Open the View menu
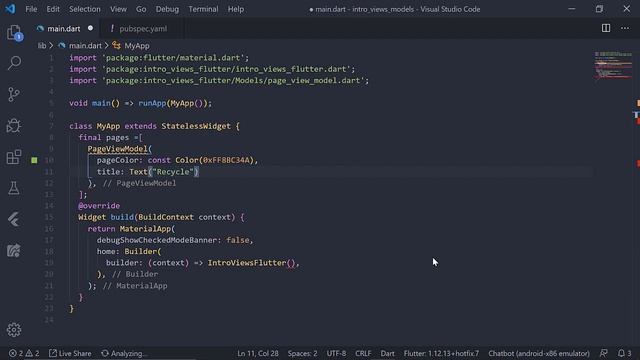Viewport: 640px width, 360px height. 118,9
